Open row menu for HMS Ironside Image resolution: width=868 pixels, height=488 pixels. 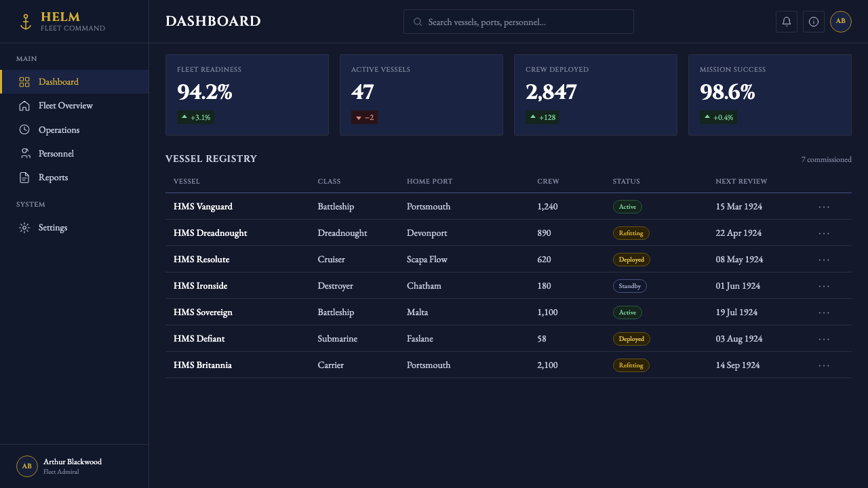point(824,286)
